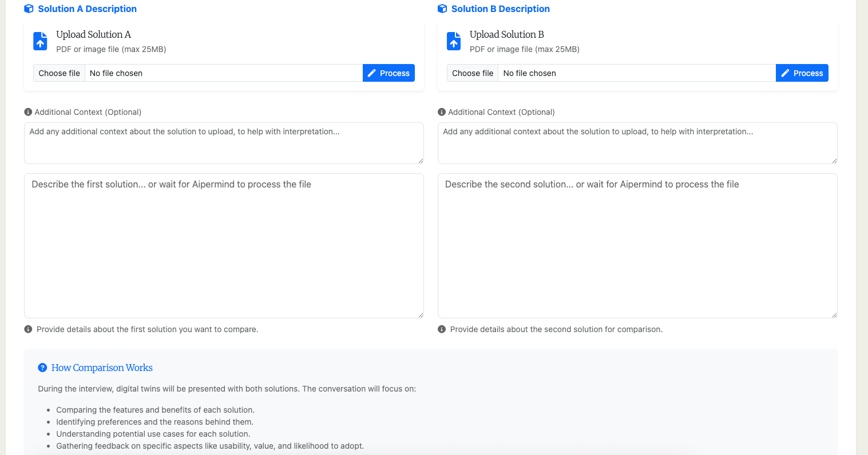Click info icon below first solution description

click(x=28, y=329)
